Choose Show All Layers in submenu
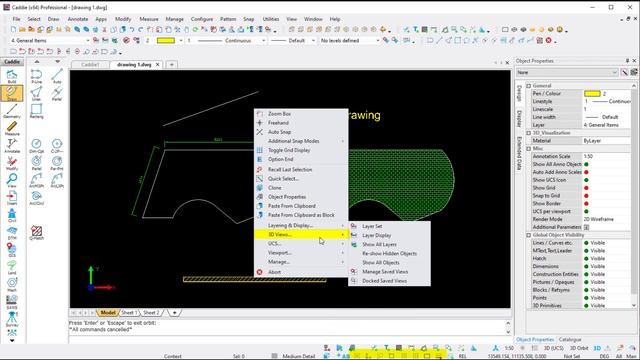Screen dimensions: 640x360 click(389, 244)
